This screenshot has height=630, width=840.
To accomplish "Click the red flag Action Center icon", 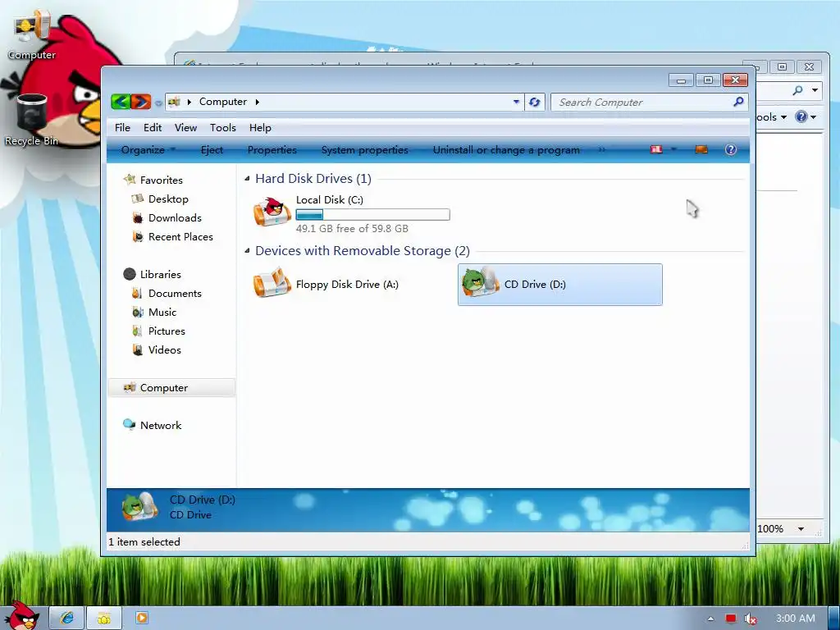I will tap(731, 619).
